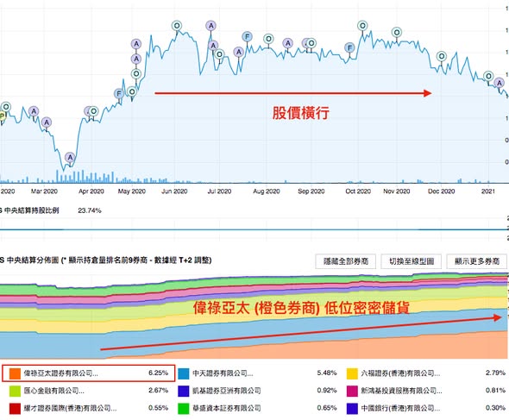This screenshot has width=509, height=420.
Task: Click the Jul 2020 axis label
Action: coord(219,191)
